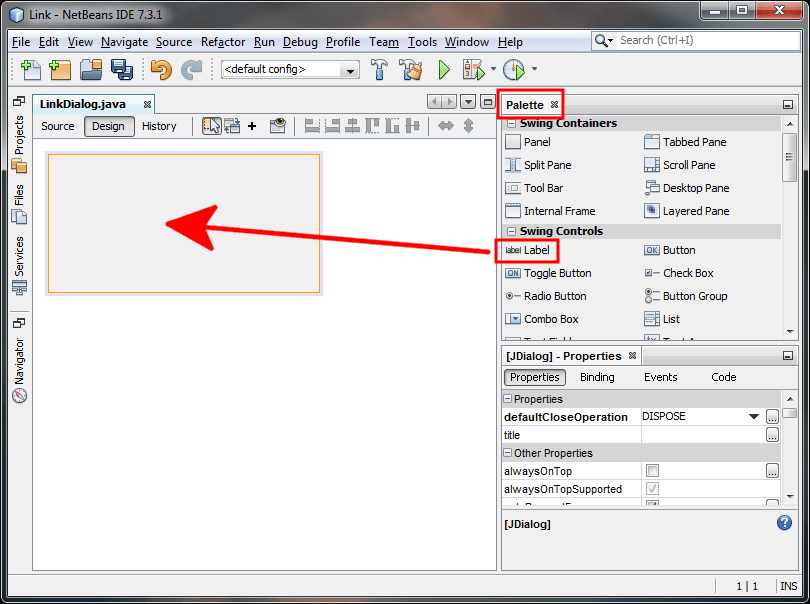Viewport: 810px width, 604px height.
Task: Open the Window menu
Action: click(466, 42)
